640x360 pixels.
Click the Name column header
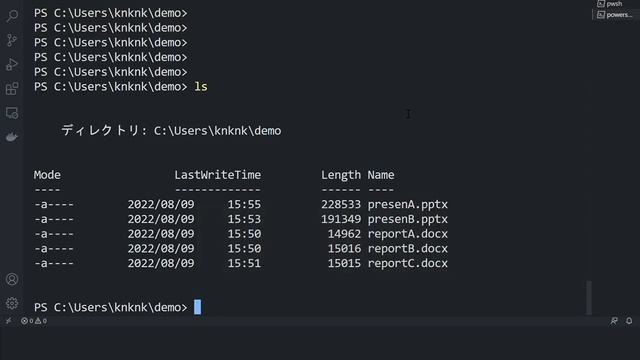click(x=381, y=175)
